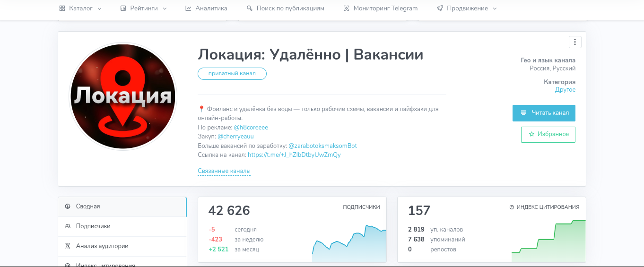Open the Продвижение dropdown chevron
This screenshot has width=644, height=267.
[x=495, y=9]
